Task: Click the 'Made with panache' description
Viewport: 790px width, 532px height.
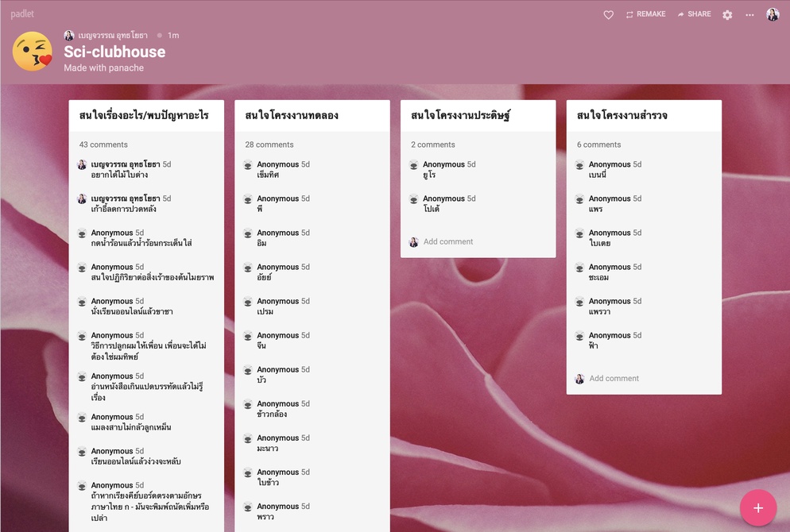Action: [x=104, y=68]
